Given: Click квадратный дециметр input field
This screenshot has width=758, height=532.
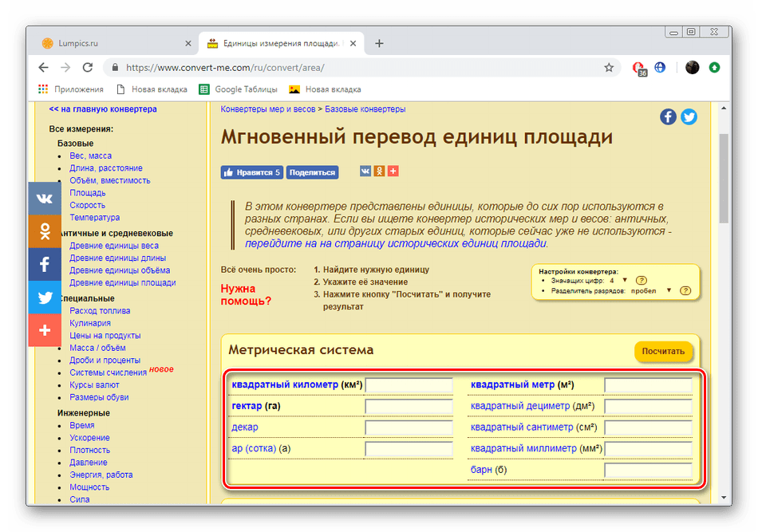Looking at the screenshot, I should [648, 406].
